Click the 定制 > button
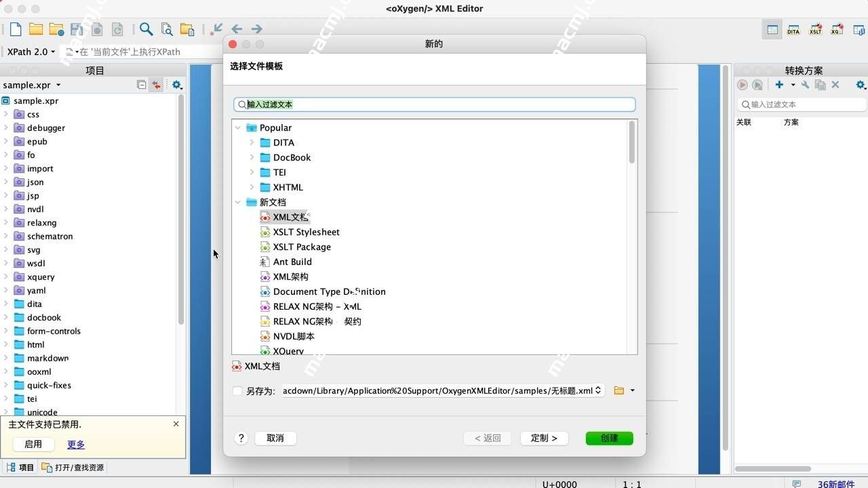This screenshot has width=868, height=488. pyautogui.click(x=544, y=438)
